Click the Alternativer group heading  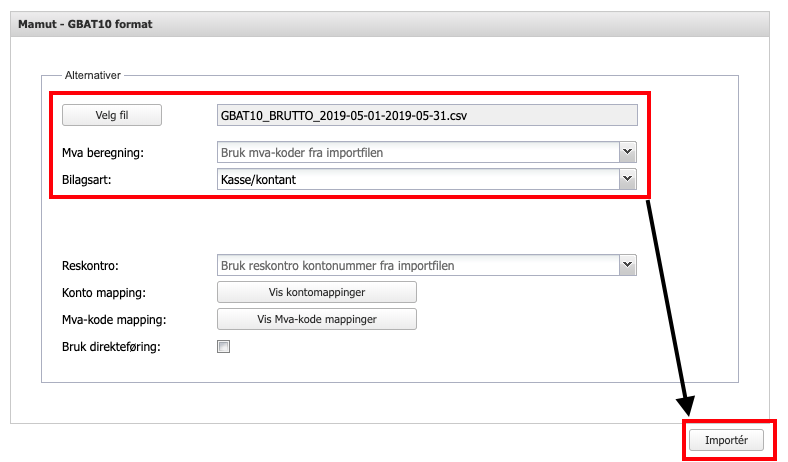(x=93, y=76)
